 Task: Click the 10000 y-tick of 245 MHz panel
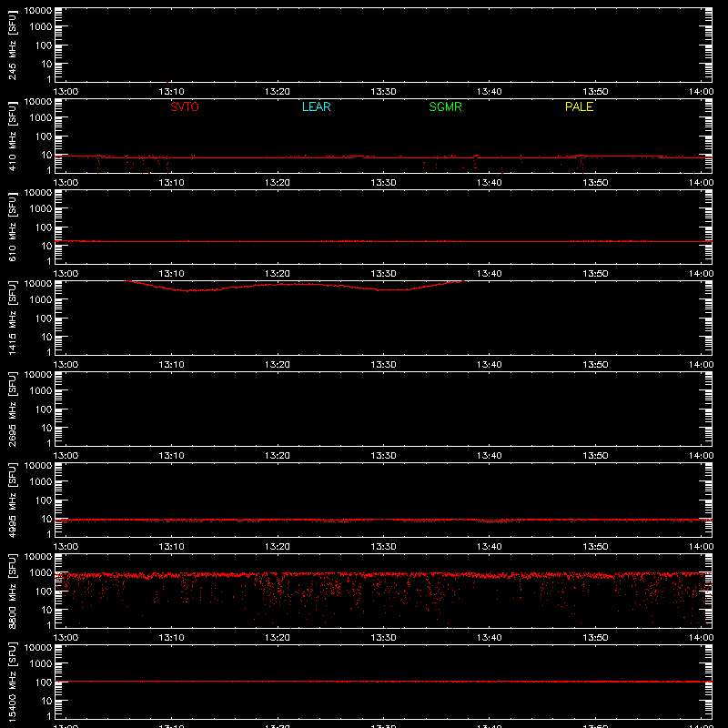[x=38, y=11]
